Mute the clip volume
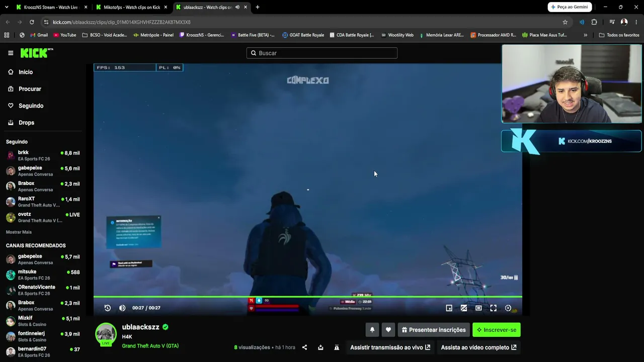644x362 pixels. pyautogui.click(x=122, y=308)
